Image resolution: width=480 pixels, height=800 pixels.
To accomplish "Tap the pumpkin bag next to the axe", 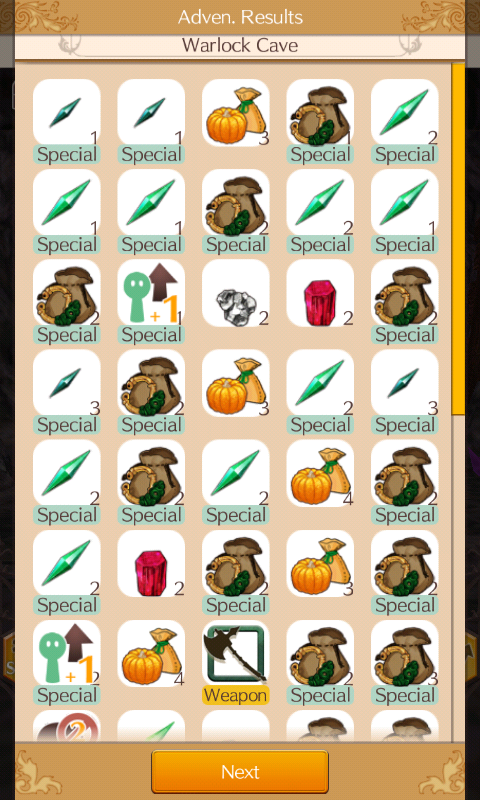I will coord(151,654).
